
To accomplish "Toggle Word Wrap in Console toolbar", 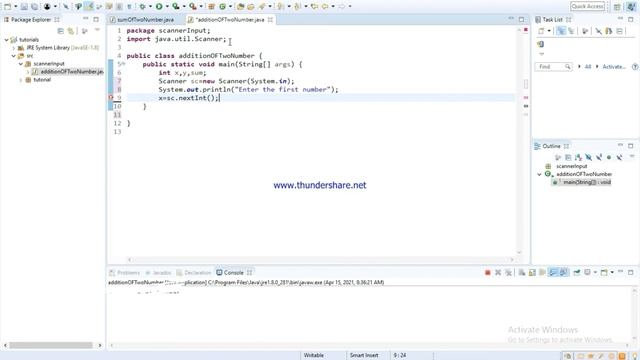I will click(542, 272).
